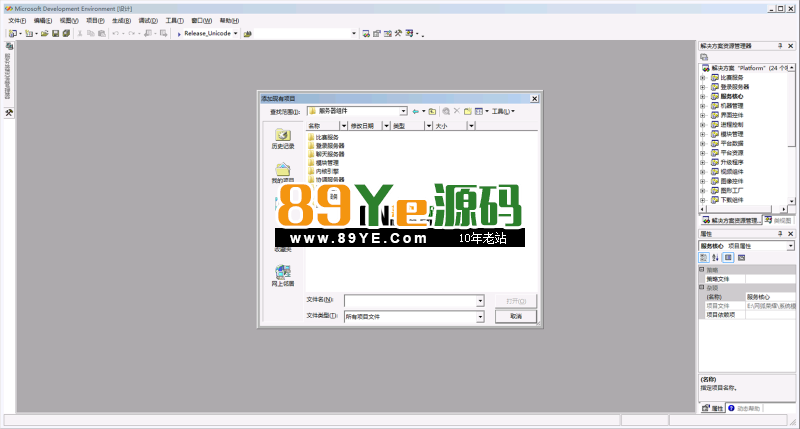Go back with the dialog's arrow icon

click(416, 111)
